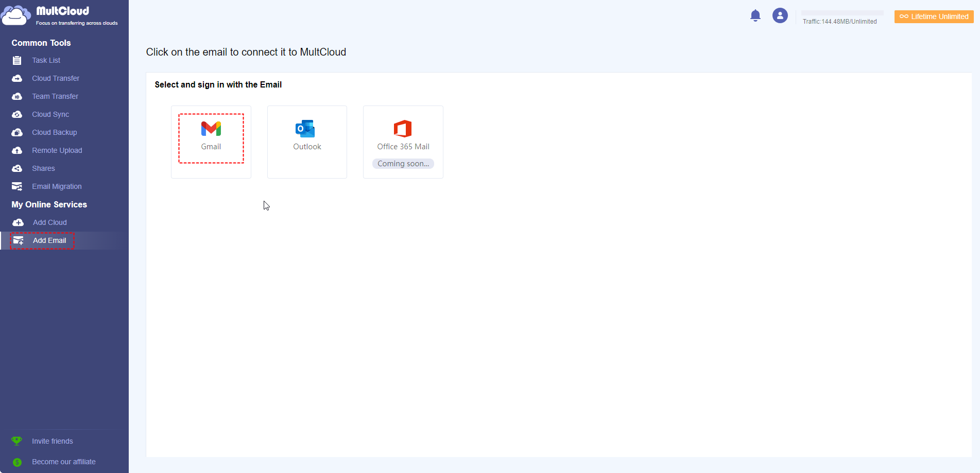Click the Office 365 logo icon
980x473 pixels.
pos(403,129)
